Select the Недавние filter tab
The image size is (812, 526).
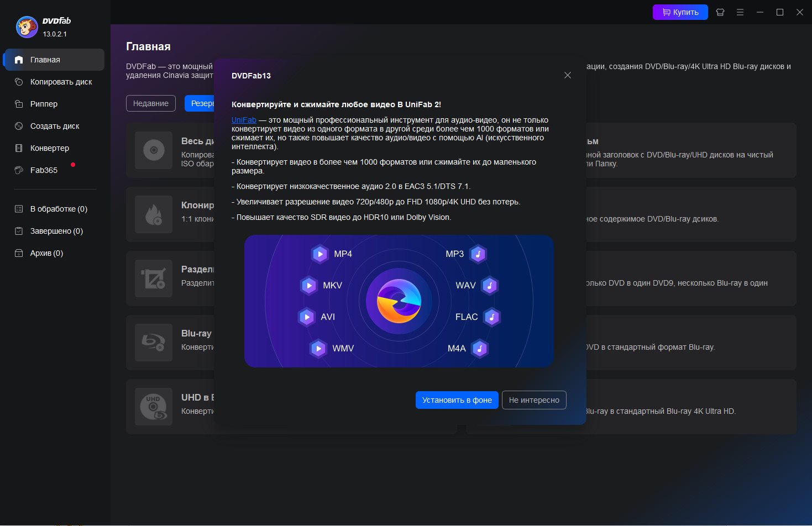coord(151,103)
